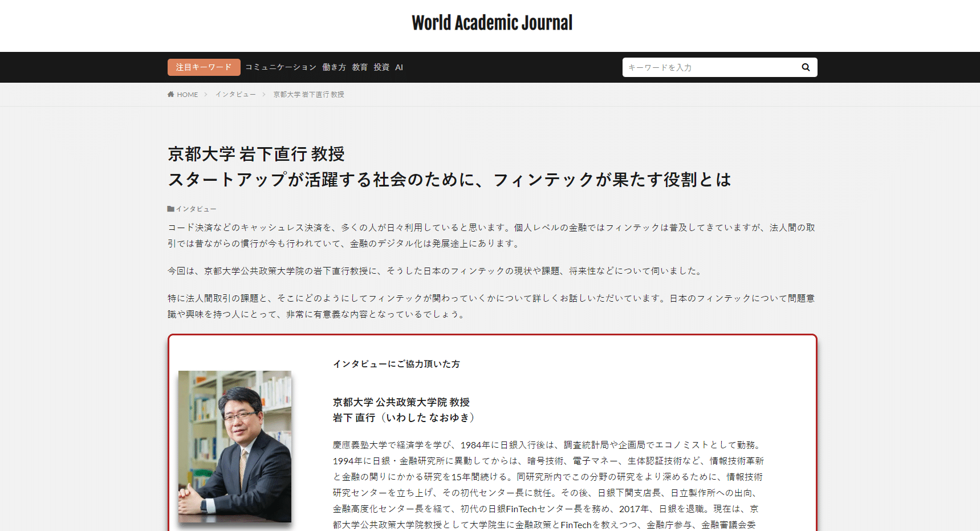The width and height of the screenshot is (980, 531).
Task: Select the 働き方 keyword
Action: coord(334,67)
